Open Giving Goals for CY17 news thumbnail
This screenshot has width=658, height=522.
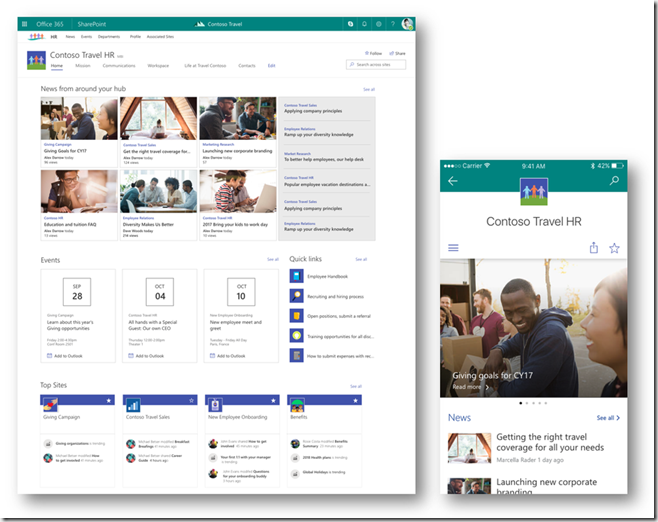(x=79, y=118)
